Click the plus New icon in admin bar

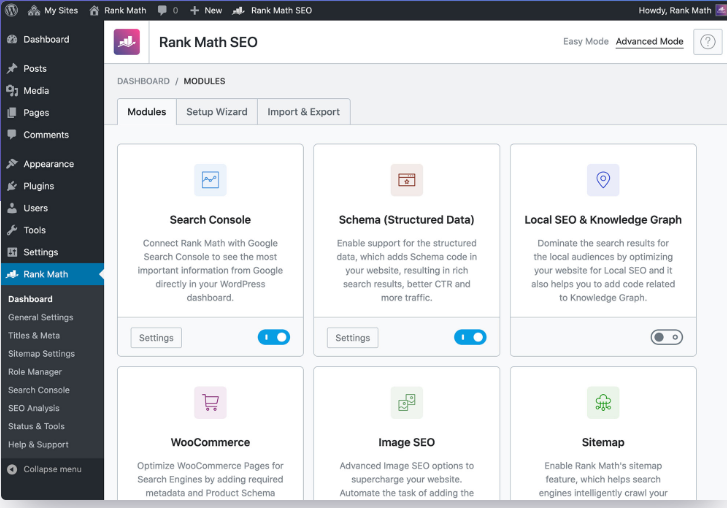(195, 10)
